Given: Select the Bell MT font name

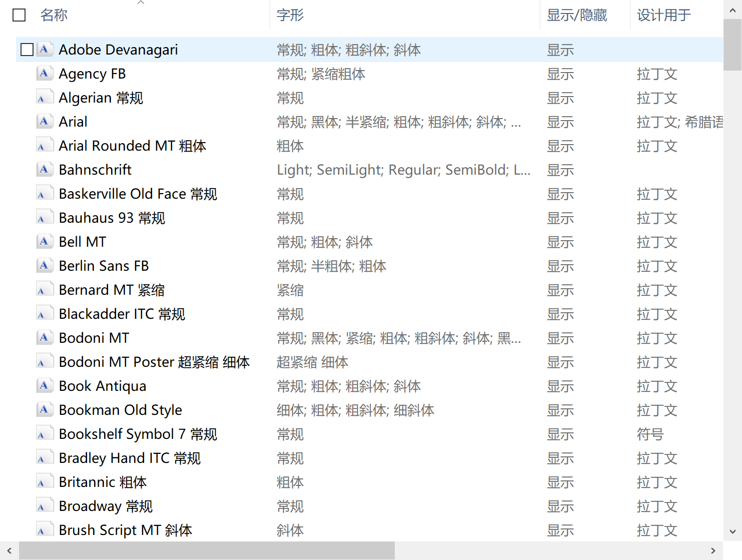Looking at the screenshot, I should [83, 242].
